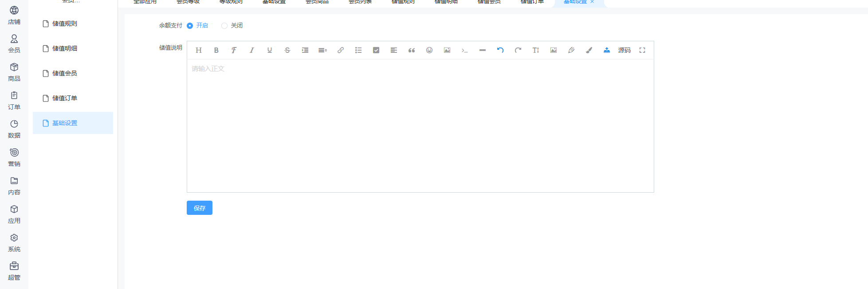The width and height of the screenshot is (868, 289).
Task: Select the format brush icon
Action: point(589,50)
